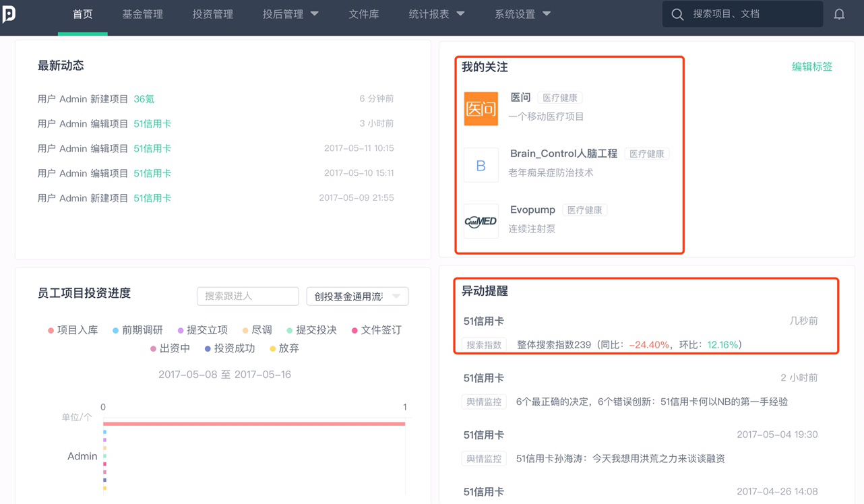Toggle the 提交投决 legend item
This screenshot has width=864, height=504.
[311, 330]
